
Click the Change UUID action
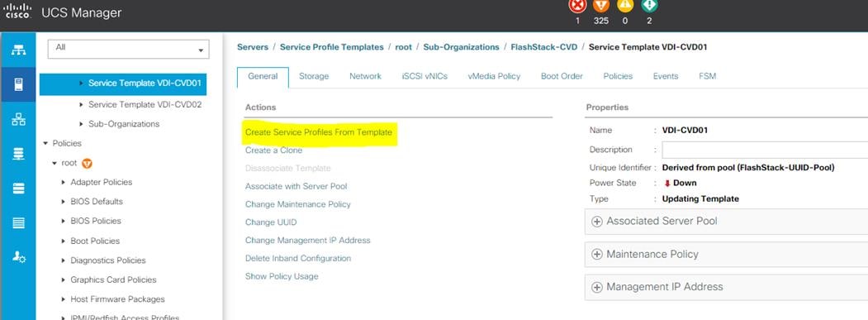tap(271, 222)
